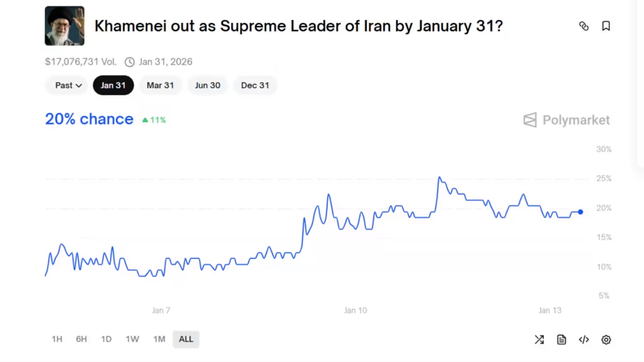The width and height of the screenshot is (644, 362).
Task: Click the shuffle arrows chart icon
Action: [539, 340]
